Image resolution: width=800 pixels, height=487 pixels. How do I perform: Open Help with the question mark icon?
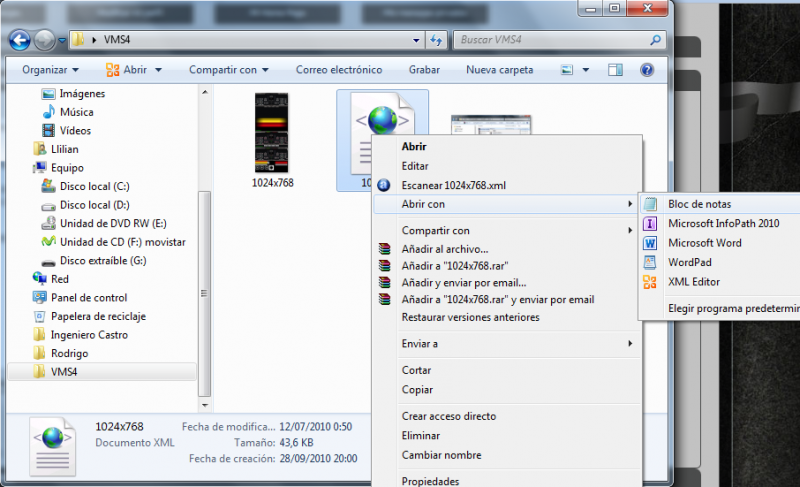647,70
